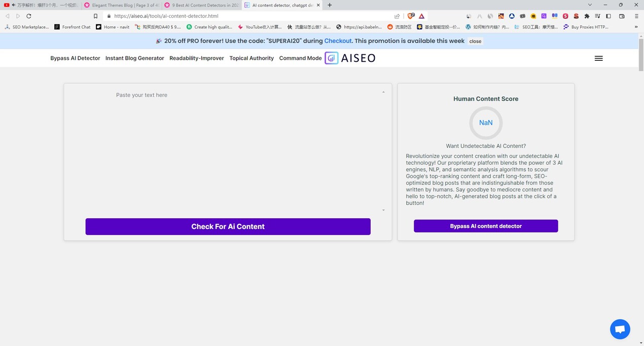
Task: Open the media playback control icon
Action: click(598, 16)
